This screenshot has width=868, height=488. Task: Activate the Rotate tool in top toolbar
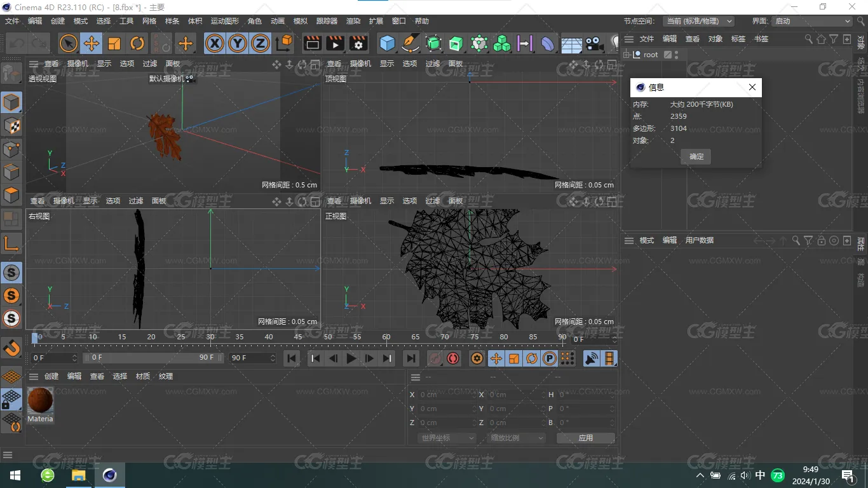point(137,43)
